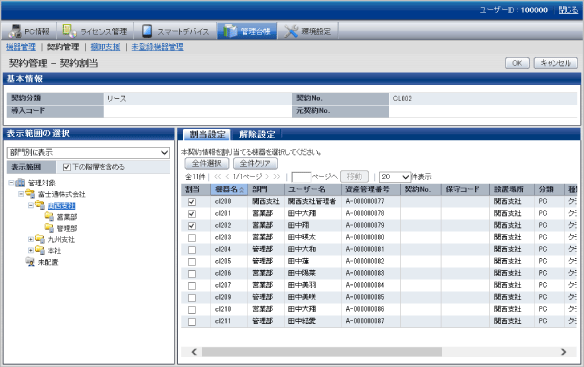Check allocation for cl203
Screen dimensions: 584x367
click(x=192, y=238)
